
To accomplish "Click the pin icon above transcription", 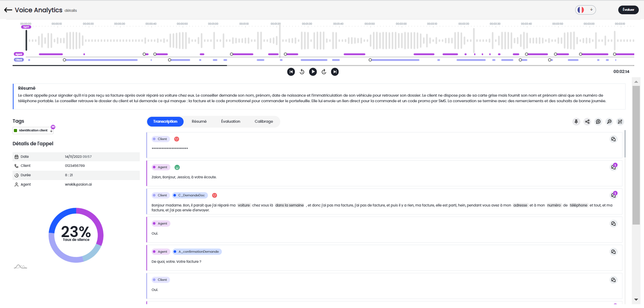I will click(576, 122).
